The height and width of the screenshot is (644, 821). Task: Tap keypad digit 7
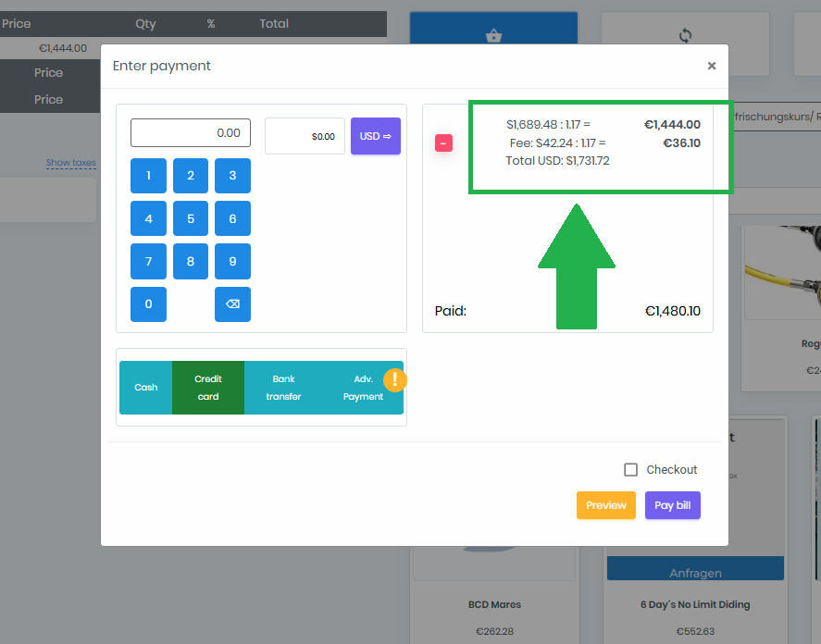(x=148, y=261)
